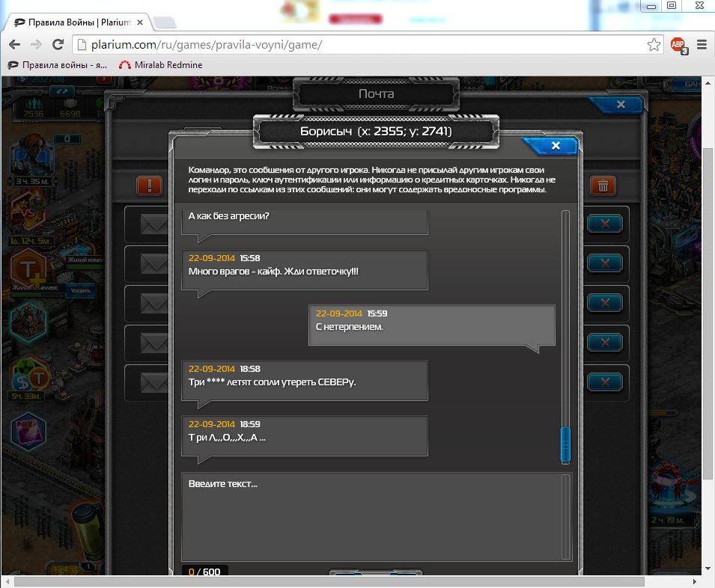The height and width of the screenshot is (588, 715).
Task: Open the Adblock Plus extension icon
Action: tap(678, 45)
